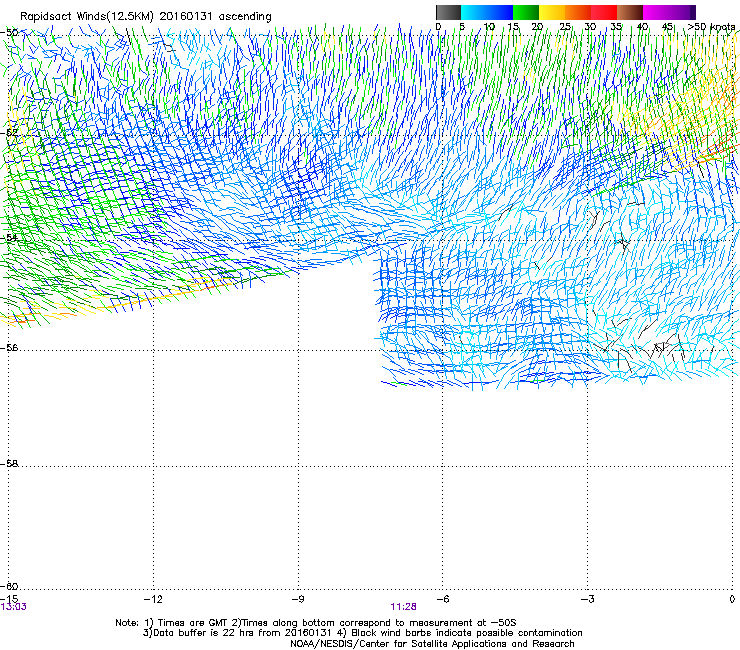740x650 pixels.
Task: Click the -54 latitude axis label
Action: click(x=9, y=237)
